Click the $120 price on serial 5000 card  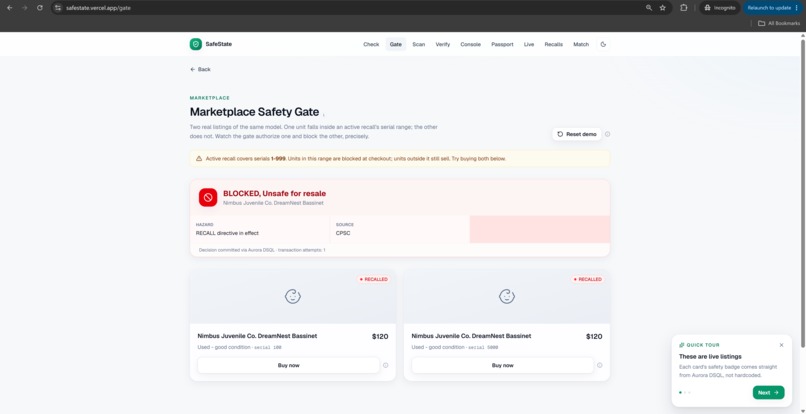tap(594, 336)
